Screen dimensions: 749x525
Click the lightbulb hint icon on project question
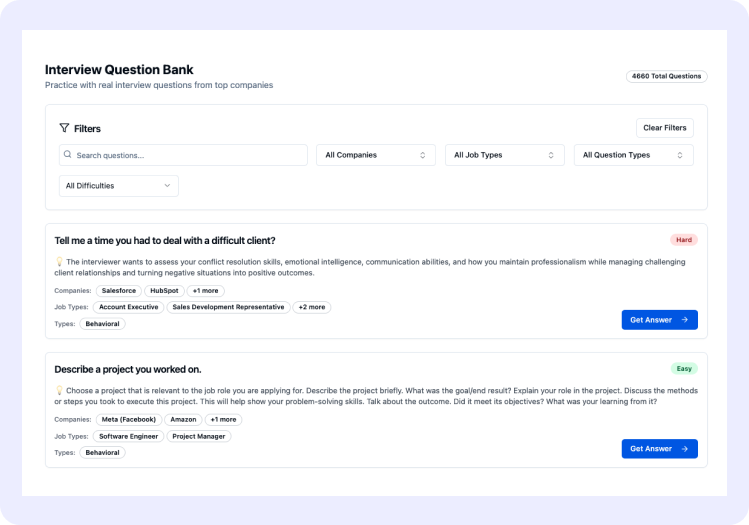[59, 390]
